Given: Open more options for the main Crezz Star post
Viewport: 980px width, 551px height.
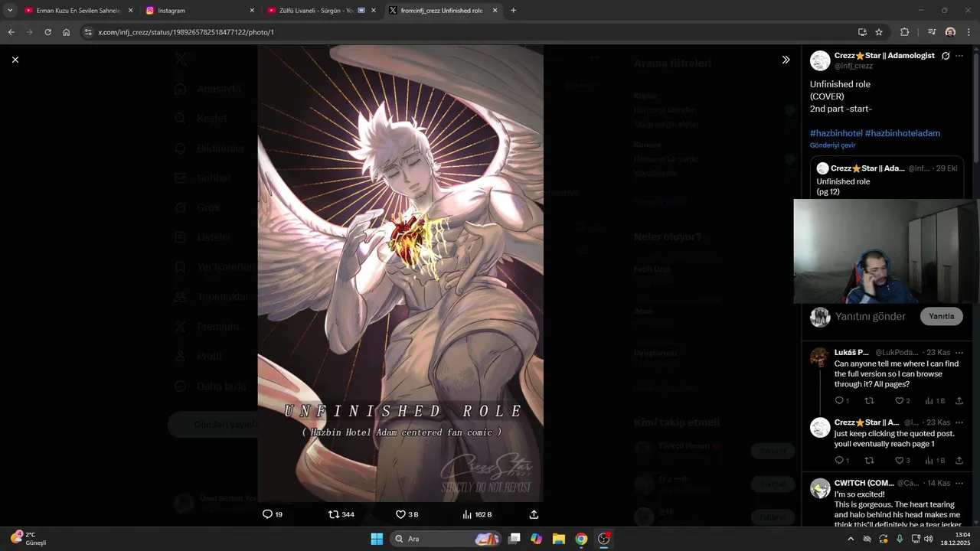Looking at the screenshot, I should 959,56.
